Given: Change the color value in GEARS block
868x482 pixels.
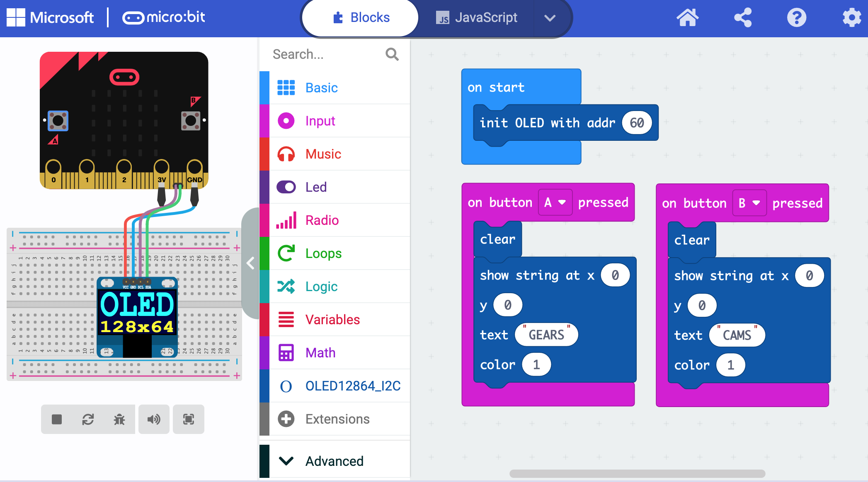Looking at the screenshot, I should [536, 364].
